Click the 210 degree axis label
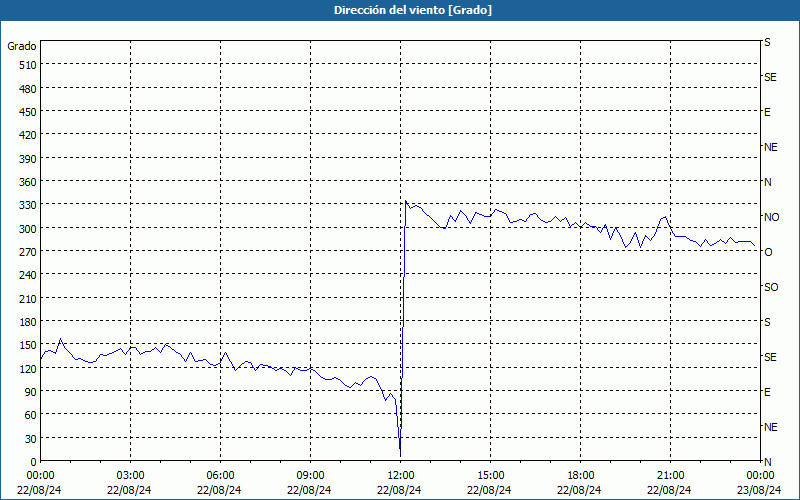The width and height of the screenshot is (800, 500). click(x=28, y=298)
